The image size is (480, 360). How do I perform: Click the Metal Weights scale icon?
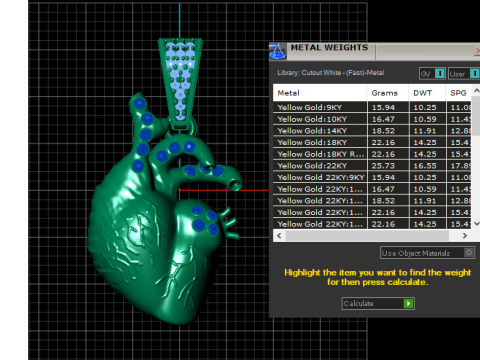tap(277, 52)
